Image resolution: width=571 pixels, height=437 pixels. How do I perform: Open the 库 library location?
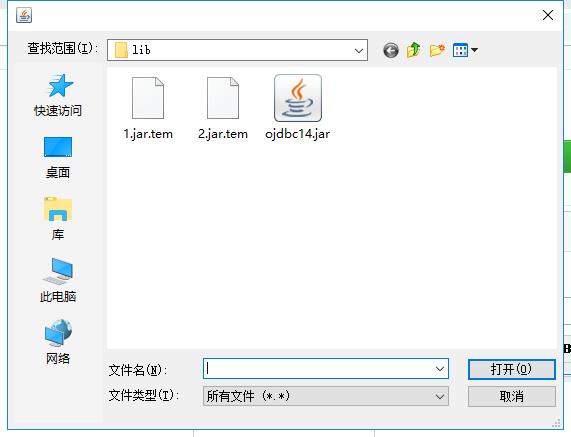coord(58,219)
